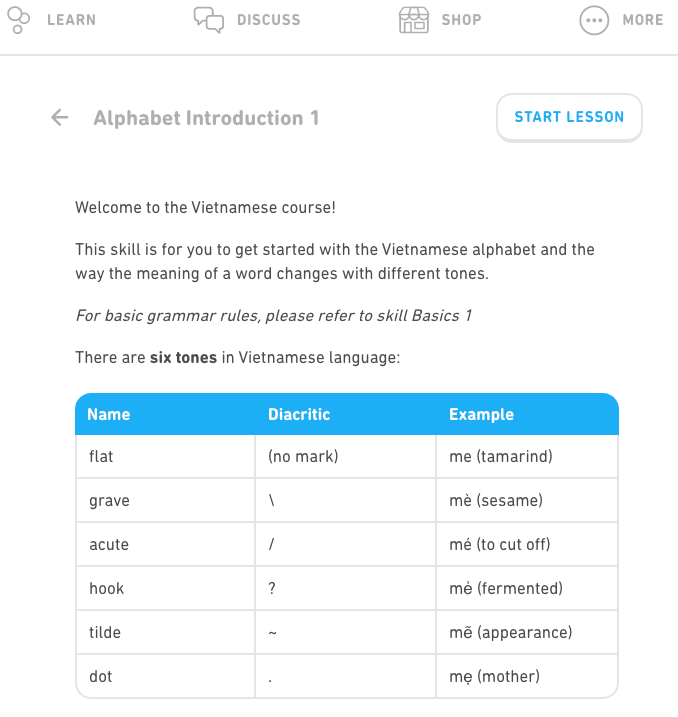
Task: Select the grave tone name cell
Action: point(109,501)
